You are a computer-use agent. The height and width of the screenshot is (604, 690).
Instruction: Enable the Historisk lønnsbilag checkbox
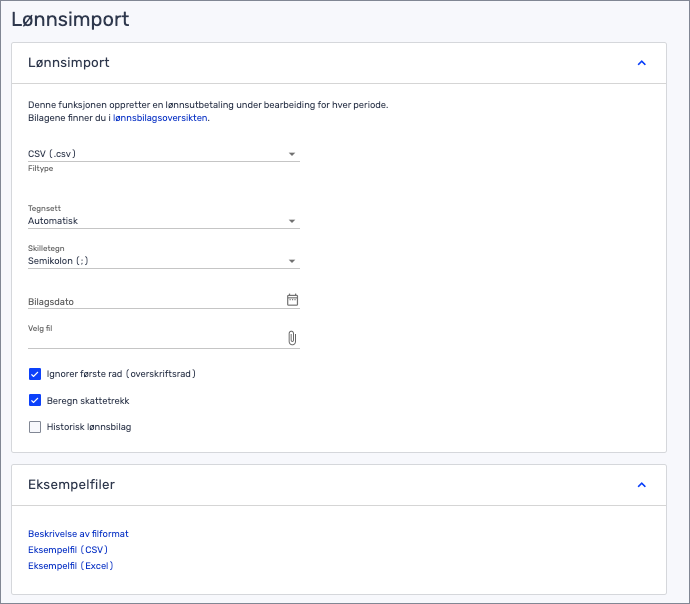[x=35, y=427]
